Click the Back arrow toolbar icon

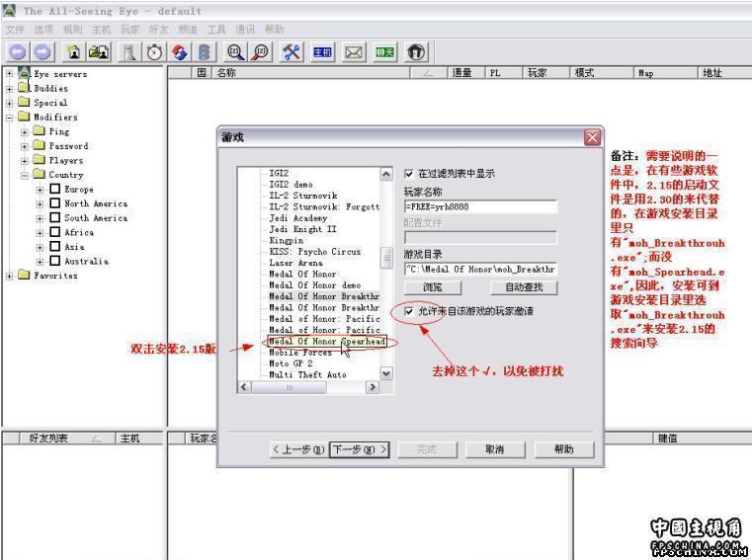[x=18, y=51]
